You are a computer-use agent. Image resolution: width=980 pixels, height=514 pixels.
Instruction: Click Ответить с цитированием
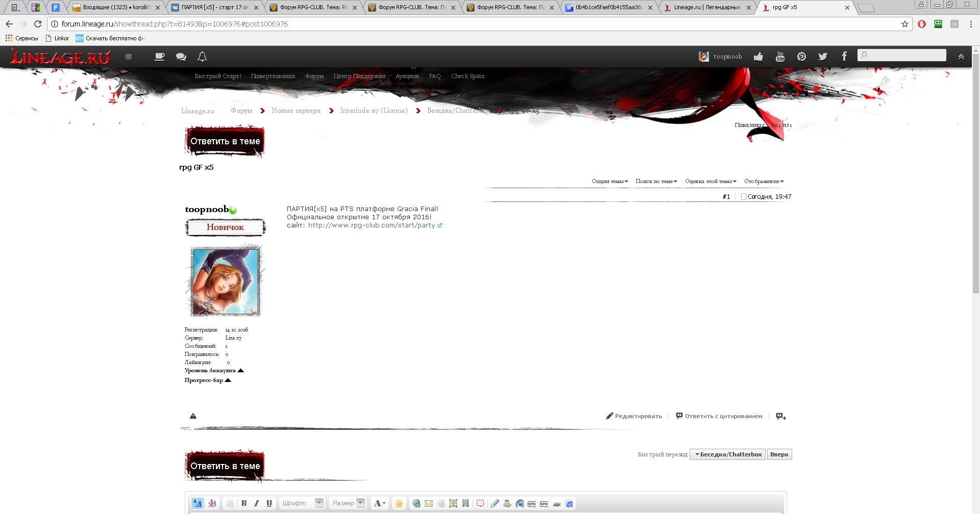coord(719,416)
